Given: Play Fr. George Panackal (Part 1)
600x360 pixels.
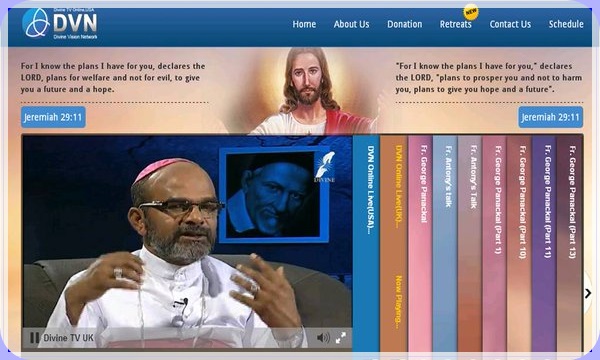Looking at the screenshot, I should click(495, 243).
